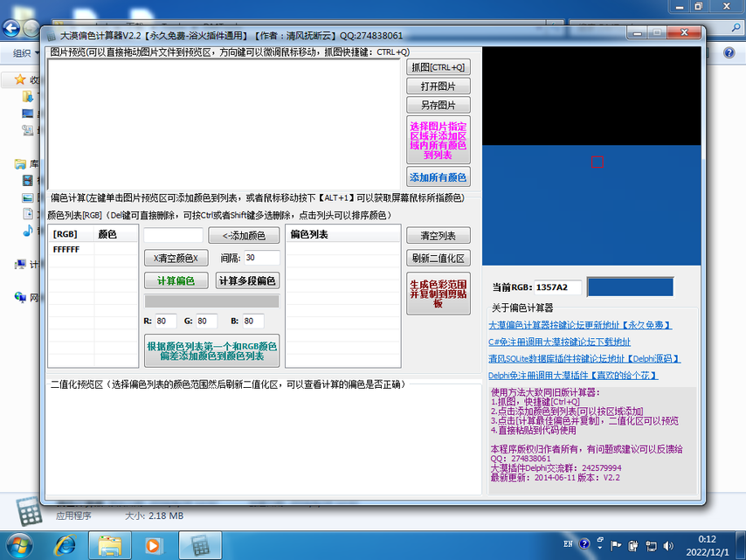746x560 pixels.
Task: Click the dark blue current RGB swatch
Action: pos(630,287)
